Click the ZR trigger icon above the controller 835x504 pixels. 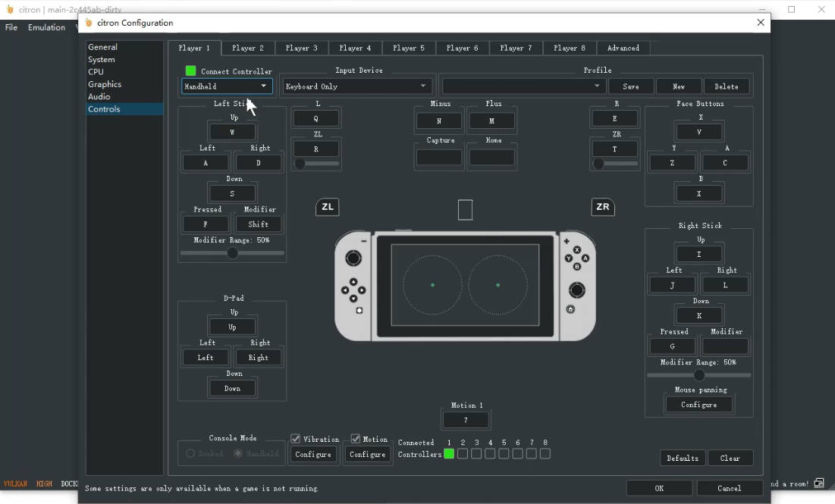(x=603, y=207)
